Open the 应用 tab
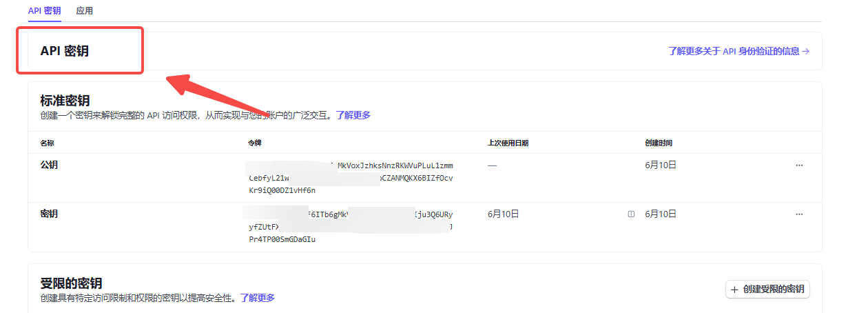The image size is (868, 313). tap(85, 11)
